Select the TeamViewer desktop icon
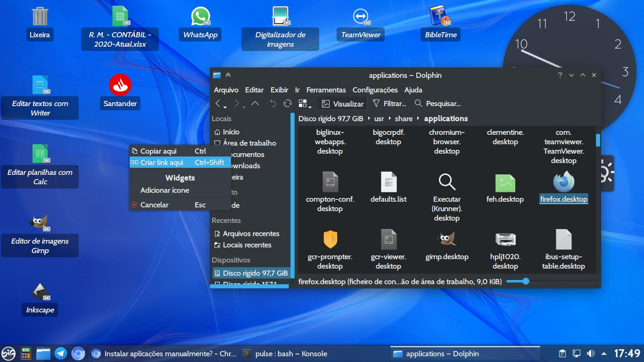 (361, 24)
